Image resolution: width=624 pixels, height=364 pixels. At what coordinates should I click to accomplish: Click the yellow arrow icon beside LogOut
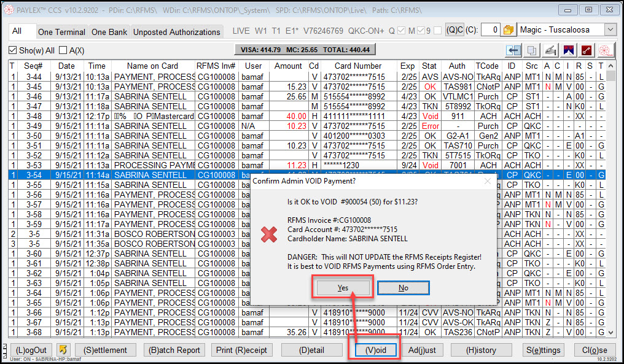(x=63, y=350)
